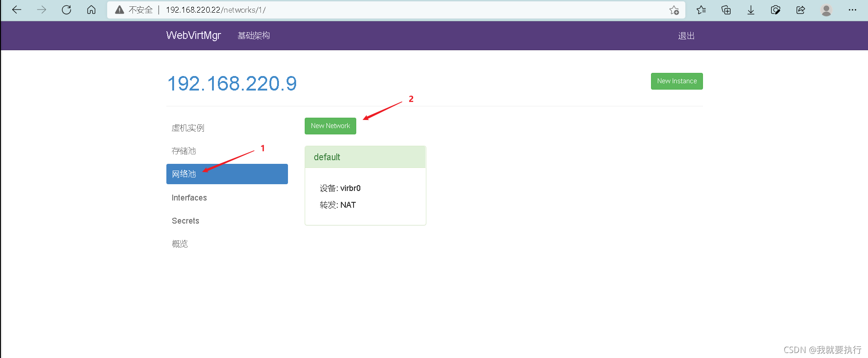Image resolution: width=868 pixels, height=358 pixels.
Task: Select 虚机实例 in the sidebar
Action: click(x=227, y=128)
